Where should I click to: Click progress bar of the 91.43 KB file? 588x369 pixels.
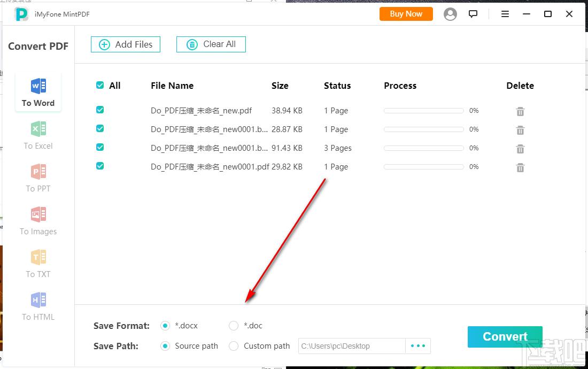424,148
